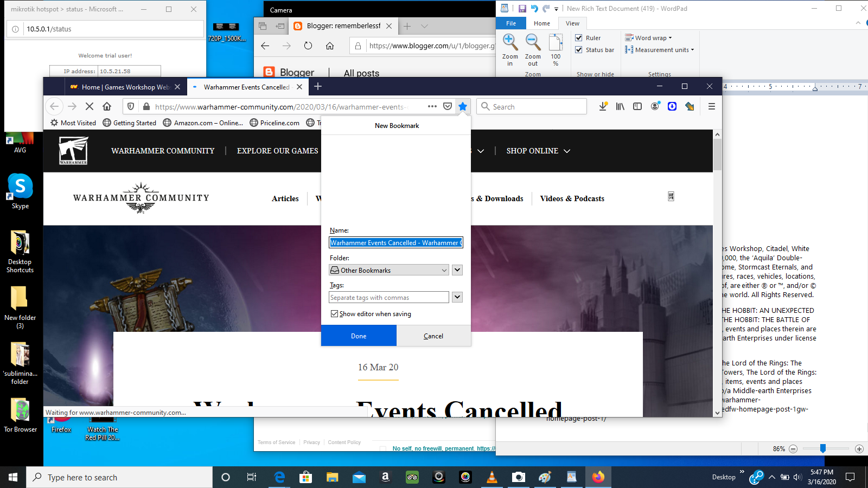This screenshot has height=488, width=868.
Task: Click Done to save bookmark
Action: point(359,336)
